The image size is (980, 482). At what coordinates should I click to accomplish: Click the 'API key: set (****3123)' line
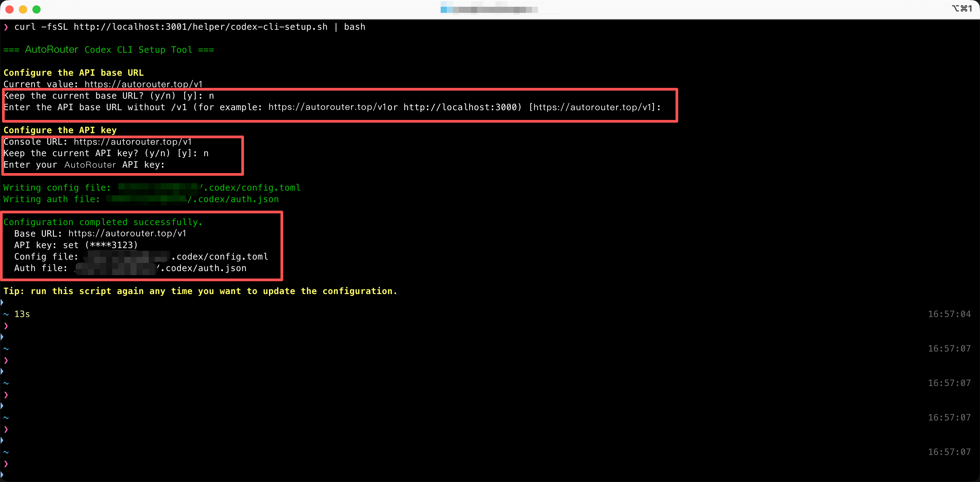pyautogui.click(x=76, y=245)
